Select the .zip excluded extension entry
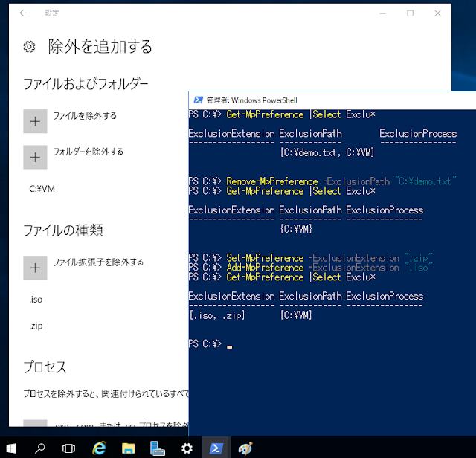 pyautogui.click(x=36, y=326)
